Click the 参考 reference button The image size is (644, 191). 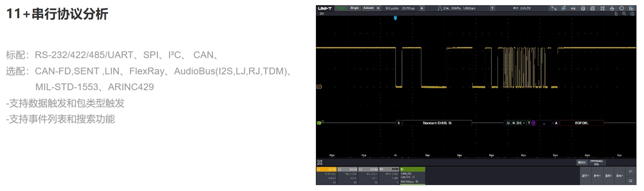point(597,176)
